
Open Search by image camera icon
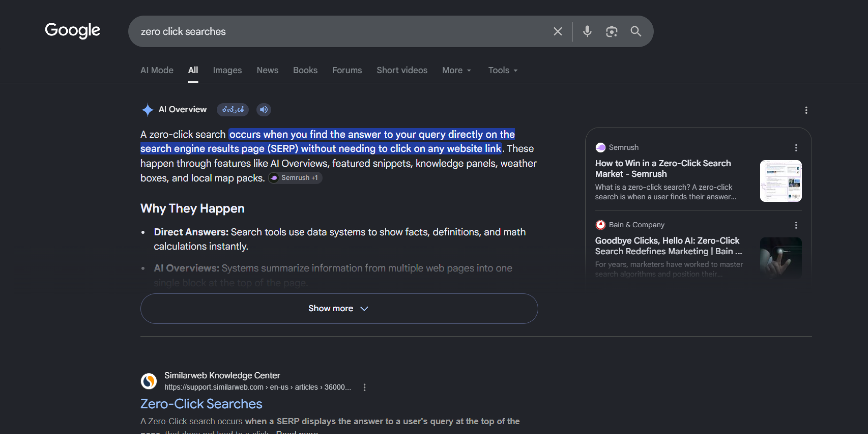611,31
